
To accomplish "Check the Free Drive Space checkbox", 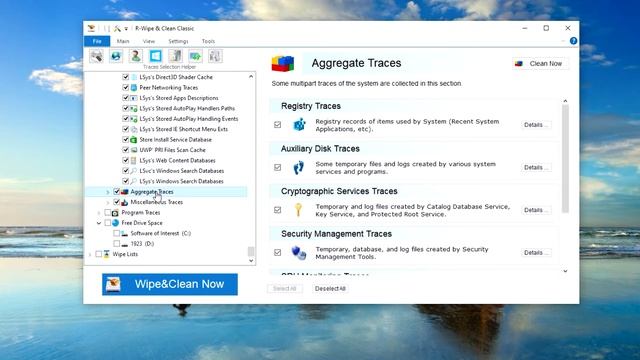I will click(108, 223).
